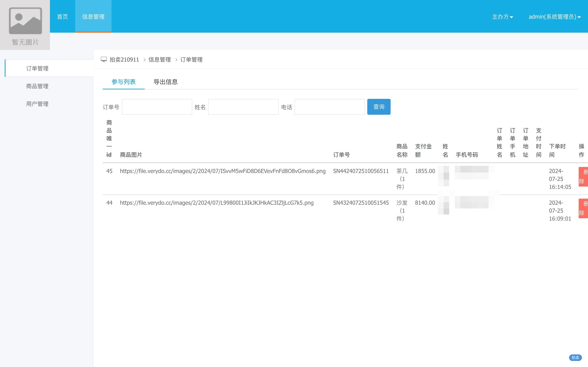Screen dimensions: 588x367
Task: Click product id cell 45
Action: (x=109, y=171)
